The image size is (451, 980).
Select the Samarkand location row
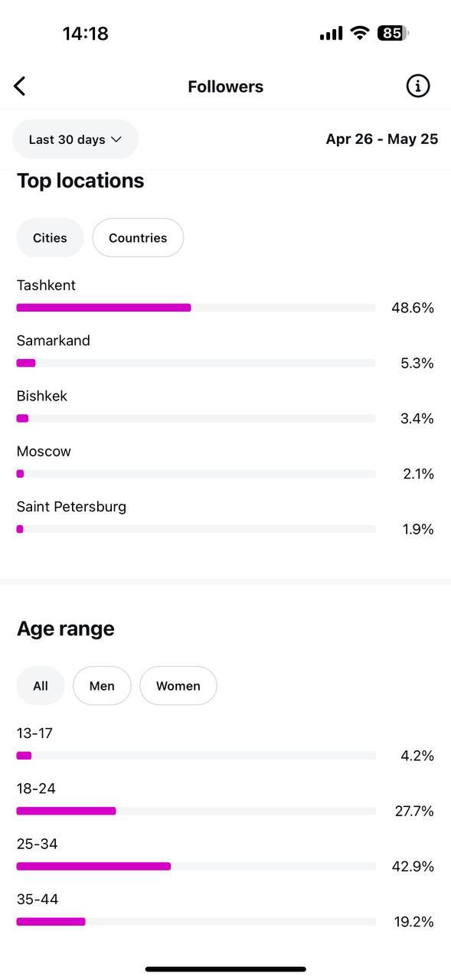click(225, 352)
